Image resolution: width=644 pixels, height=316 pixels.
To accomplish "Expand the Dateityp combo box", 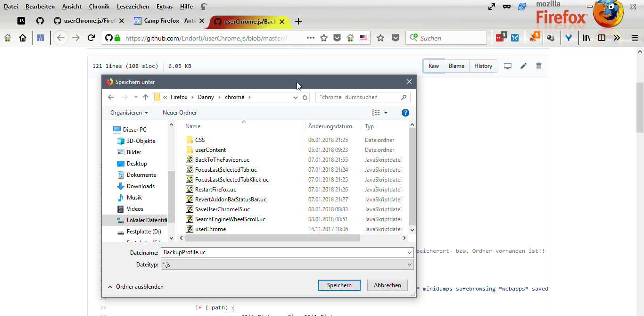I will [410, 265].
